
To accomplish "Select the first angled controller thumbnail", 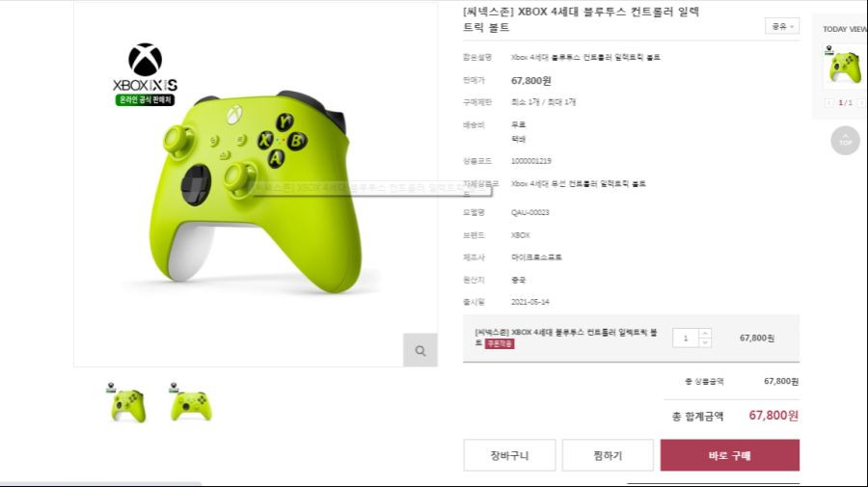I will coord(128,403).
